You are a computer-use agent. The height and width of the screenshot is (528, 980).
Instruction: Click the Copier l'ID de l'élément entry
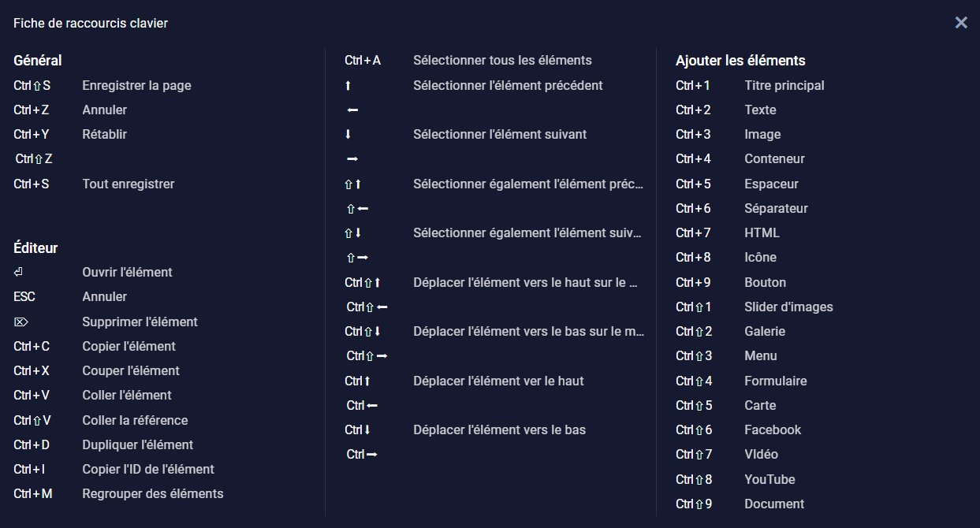[x=148, y=470]
